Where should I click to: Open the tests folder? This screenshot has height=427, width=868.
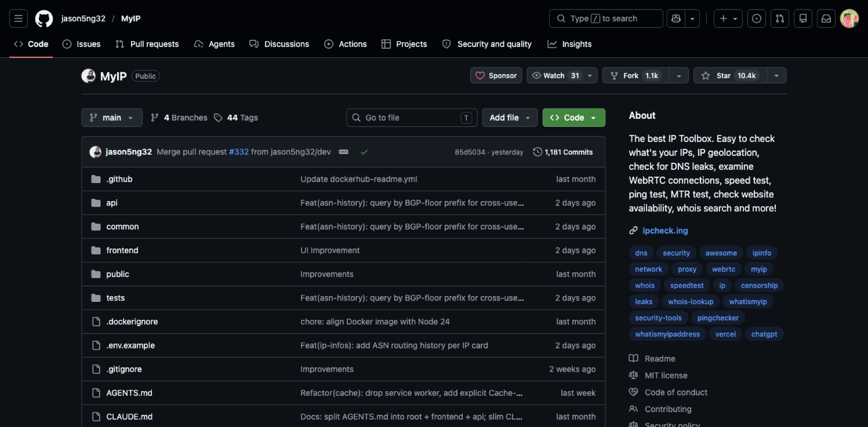(x=115, y=298)
